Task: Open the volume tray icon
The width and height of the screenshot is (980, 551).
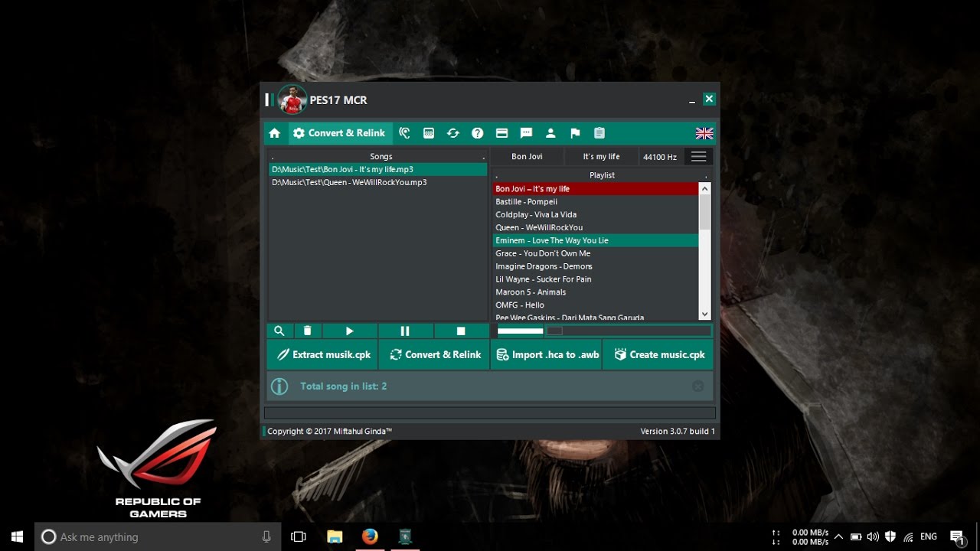Action: click(873, 537)
